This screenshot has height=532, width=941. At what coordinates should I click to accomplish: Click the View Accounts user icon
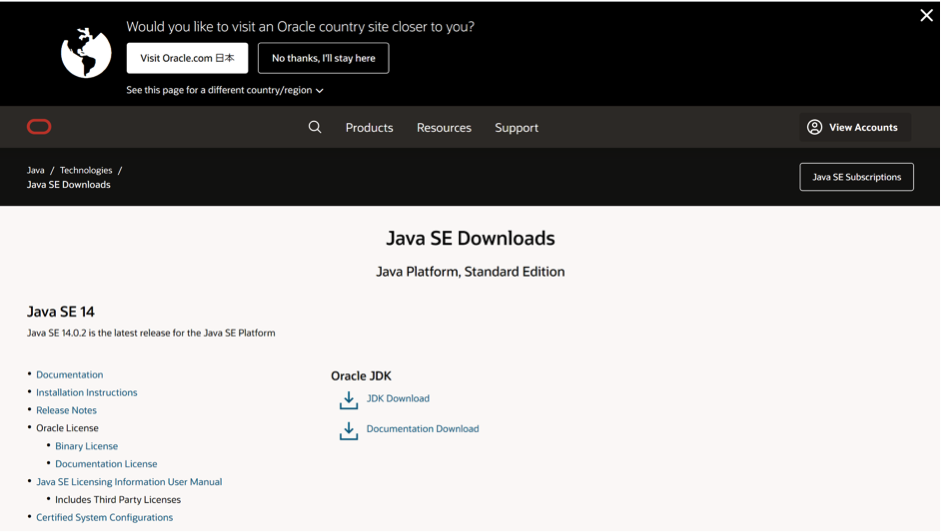814,127
